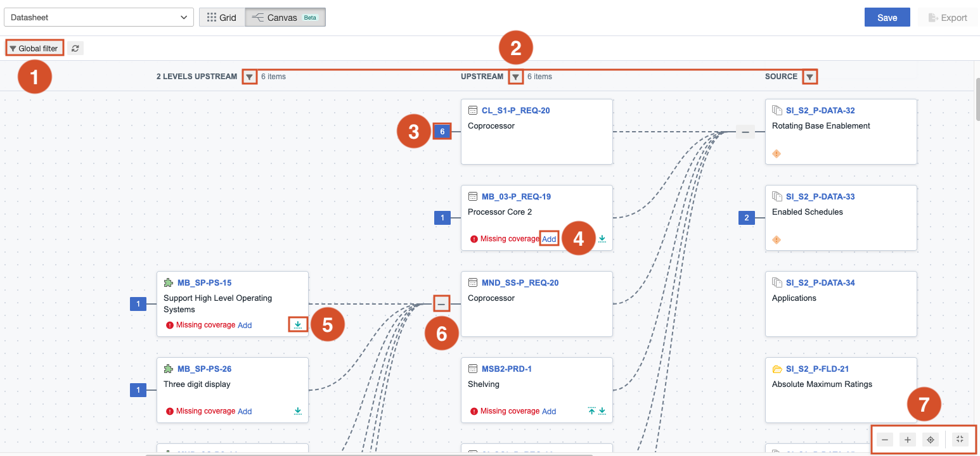This screenshot has height=456, width=980.
Task: Click error icon on MB_SP-PS-15 card
Action: click(170, 325)
